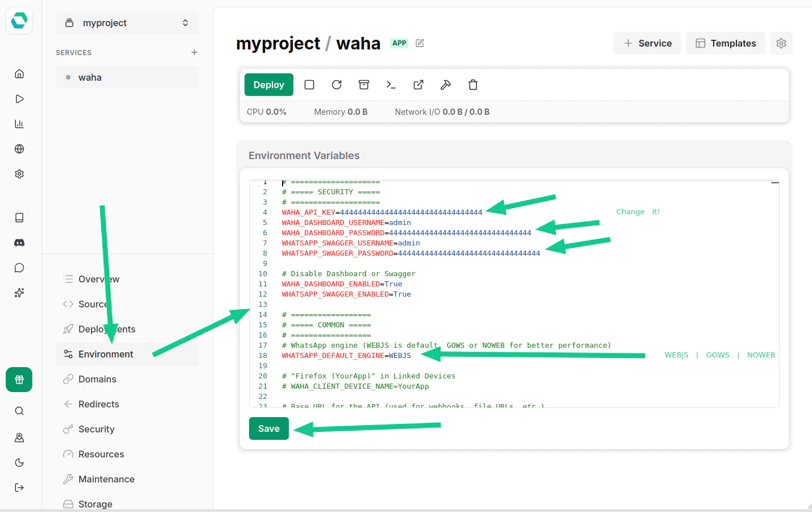
Task: Click the stop service square icon
Action: 309,85
